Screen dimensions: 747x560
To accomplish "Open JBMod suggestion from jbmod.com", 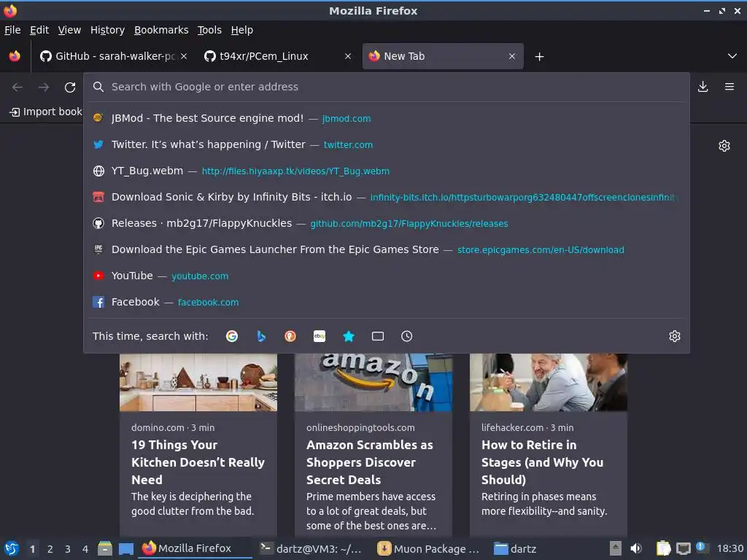I will point(387,118).
